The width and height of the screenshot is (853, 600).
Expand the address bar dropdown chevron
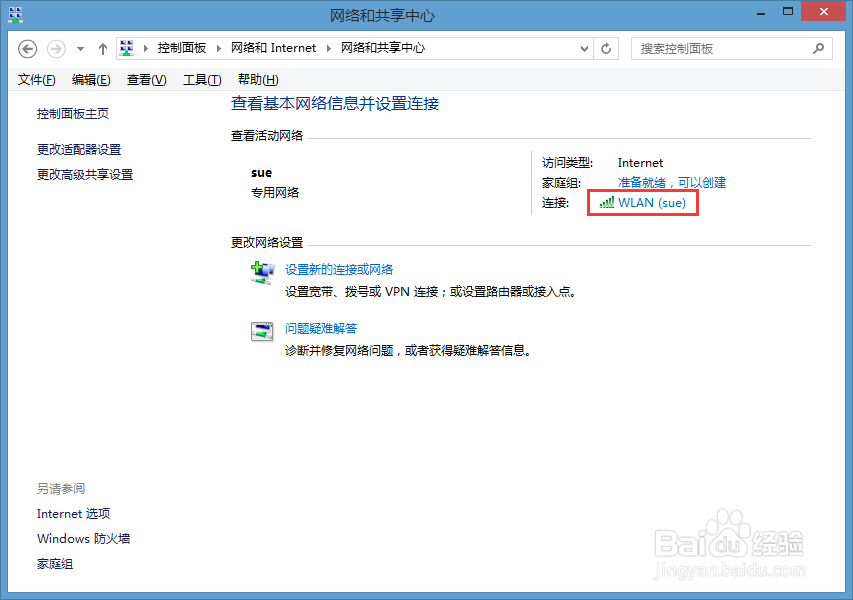[581, 47]
